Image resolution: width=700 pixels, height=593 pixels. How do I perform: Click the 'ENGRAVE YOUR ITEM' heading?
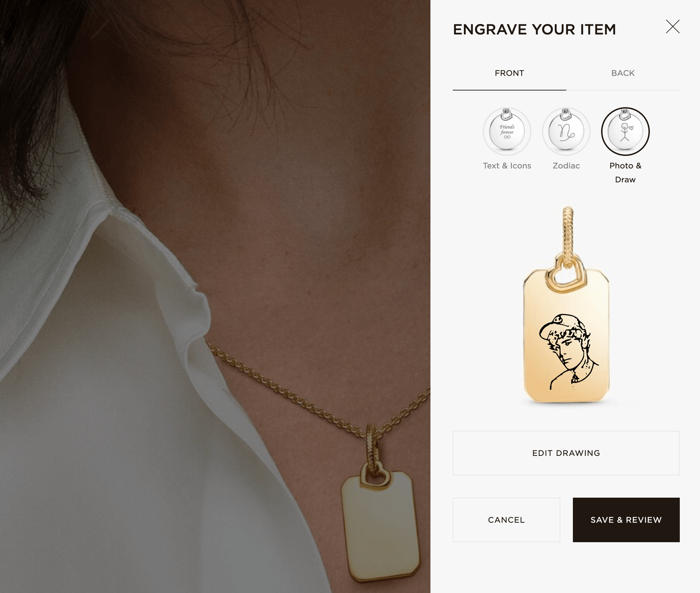(534, 30)
